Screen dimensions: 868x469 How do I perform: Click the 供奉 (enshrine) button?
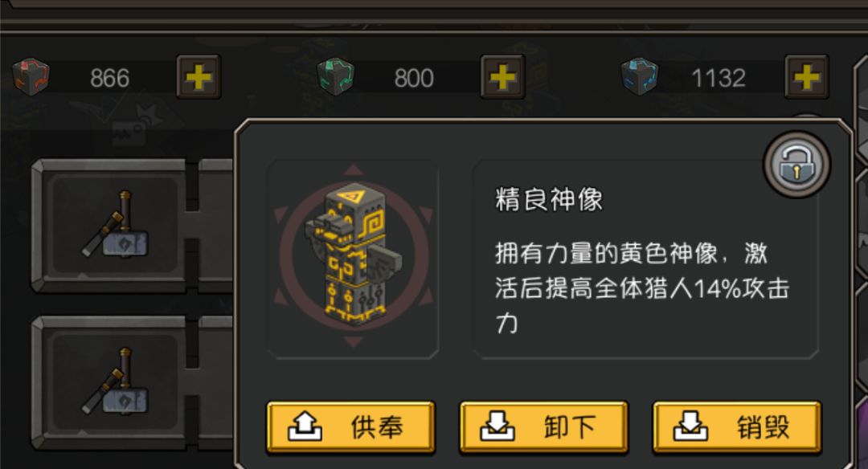[x=351, y=427]
